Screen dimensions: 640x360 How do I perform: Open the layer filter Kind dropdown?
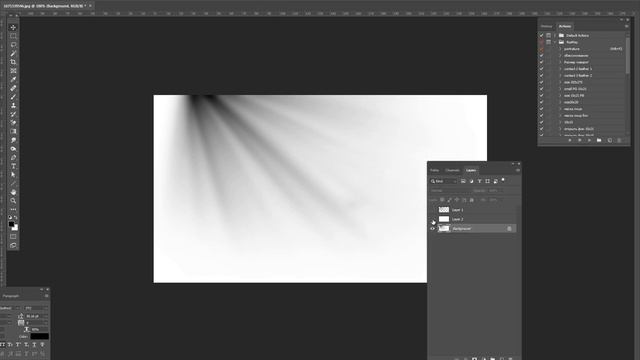[444, 181]
